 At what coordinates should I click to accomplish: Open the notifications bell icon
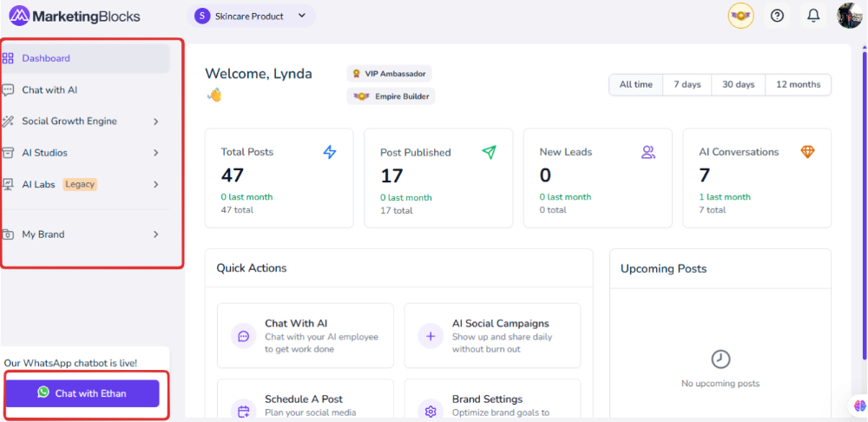(813, 16)
